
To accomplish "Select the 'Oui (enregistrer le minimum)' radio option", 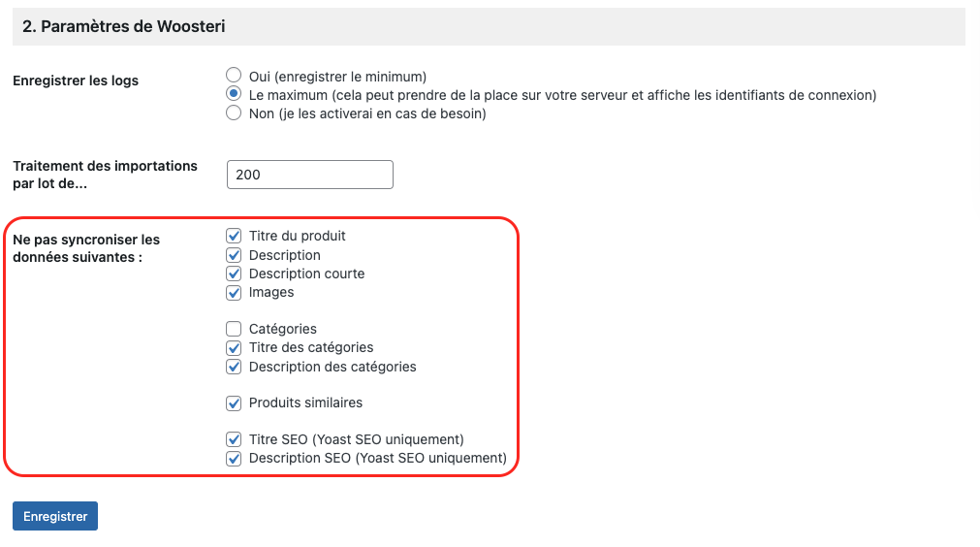I will click(x=233, y=76).
